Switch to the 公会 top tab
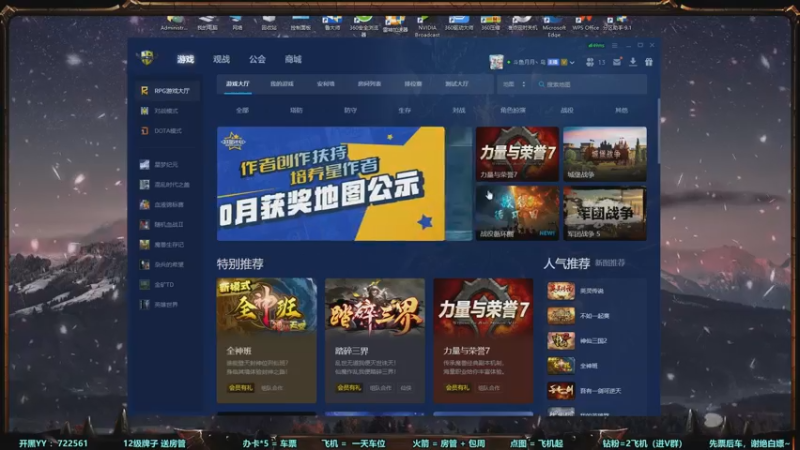The image size is (800, 450). [x=257, y=59]
